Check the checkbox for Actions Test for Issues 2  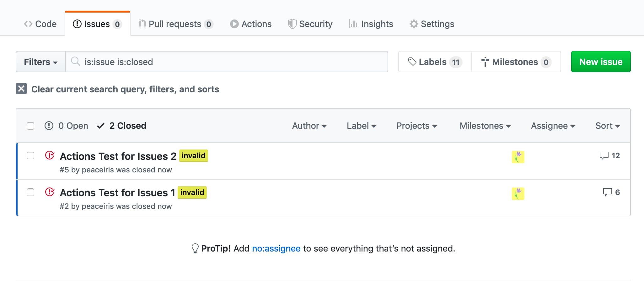tap(30, 155)
